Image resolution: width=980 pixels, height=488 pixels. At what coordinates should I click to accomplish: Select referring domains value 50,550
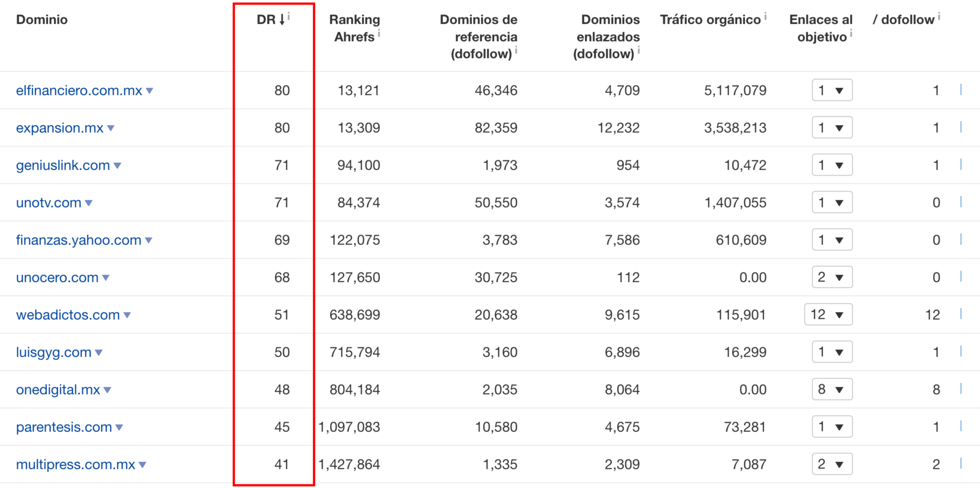pos(496,202)
